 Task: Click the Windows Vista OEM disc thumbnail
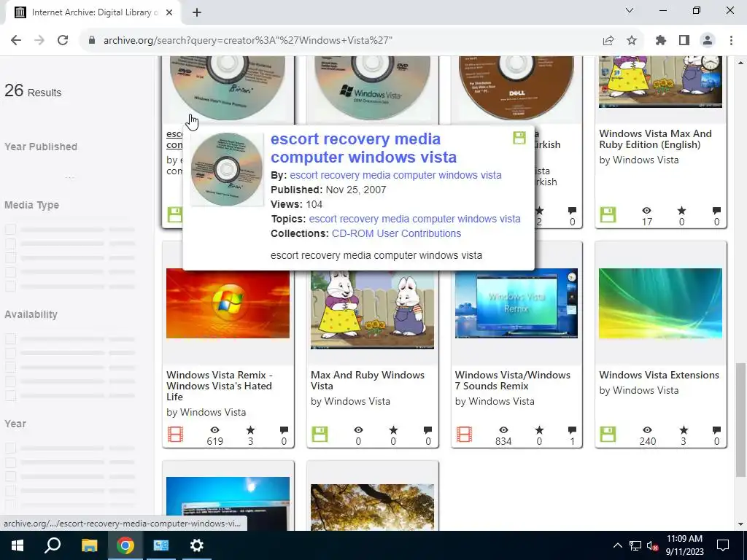pos(372,87)
